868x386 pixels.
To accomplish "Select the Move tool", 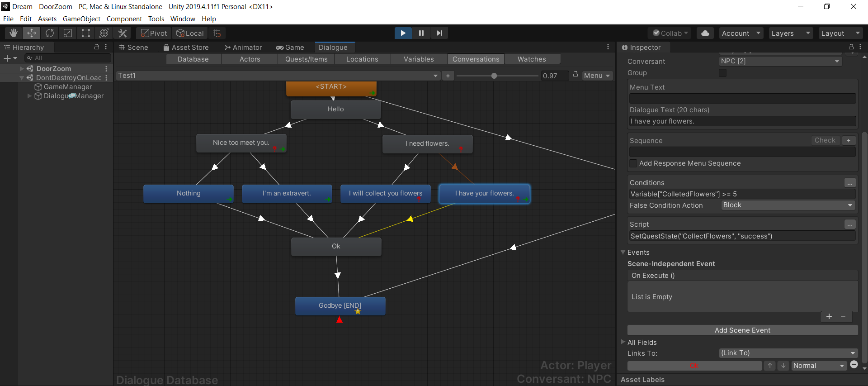I will tap(32, 33).
